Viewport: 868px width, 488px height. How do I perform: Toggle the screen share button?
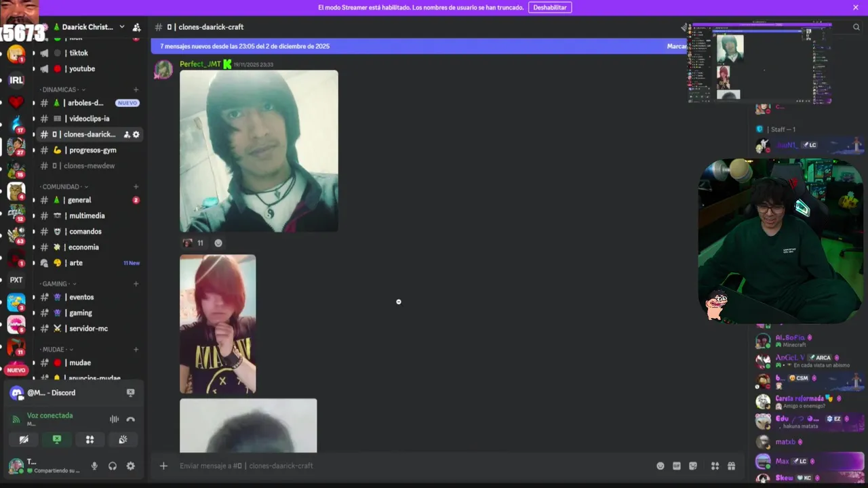click(x=57, y=439)
